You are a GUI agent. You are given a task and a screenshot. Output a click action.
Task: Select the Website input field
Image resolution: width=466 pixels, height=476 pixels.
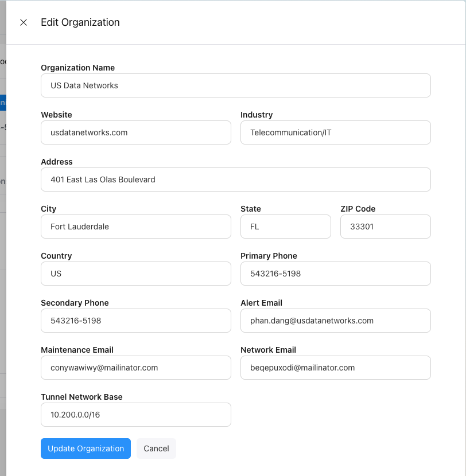(135, 132)
